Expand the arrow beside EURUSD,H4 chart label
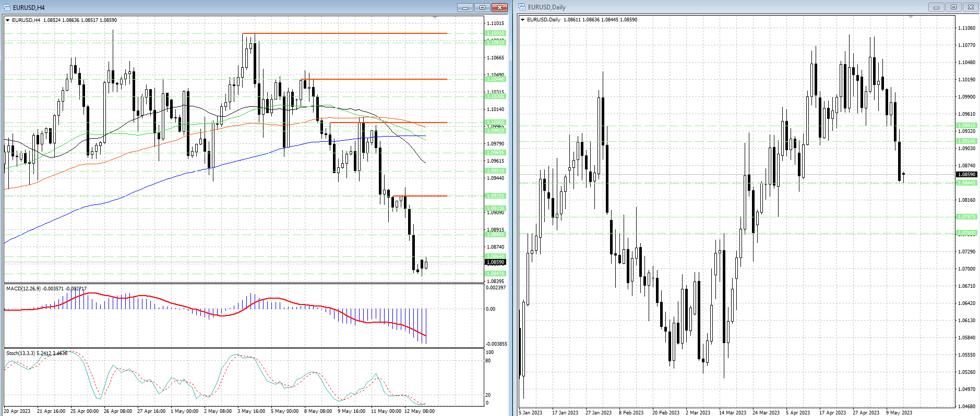 point(8,20)
